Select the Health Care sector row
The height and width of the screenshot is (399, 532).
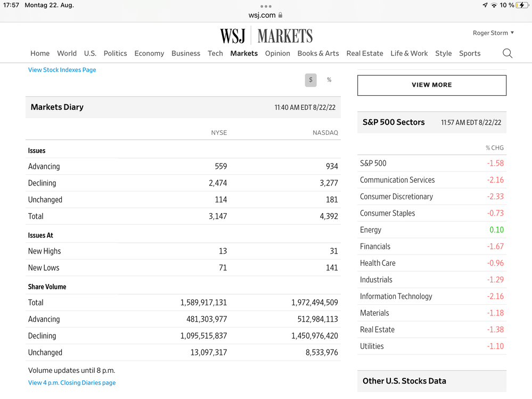tap(431, 263)
